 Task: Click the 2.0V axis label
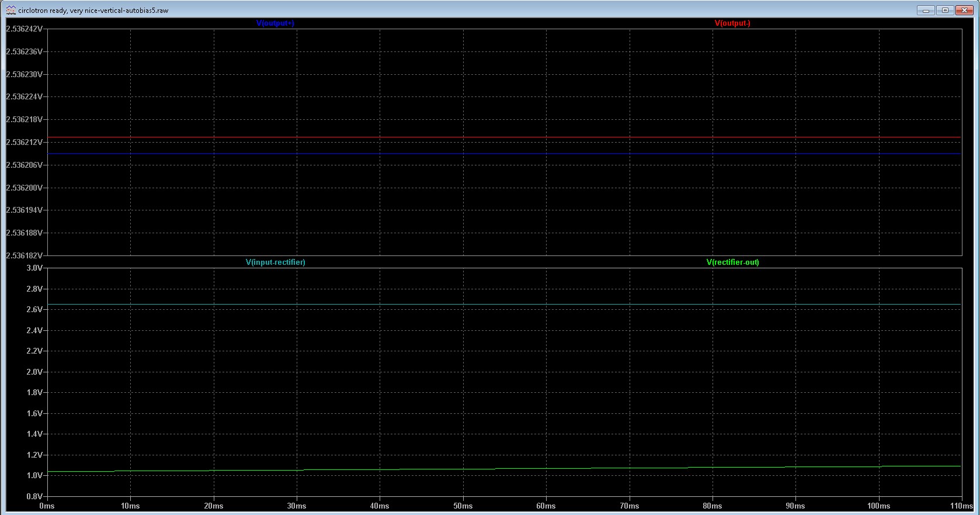pos(34,372)
